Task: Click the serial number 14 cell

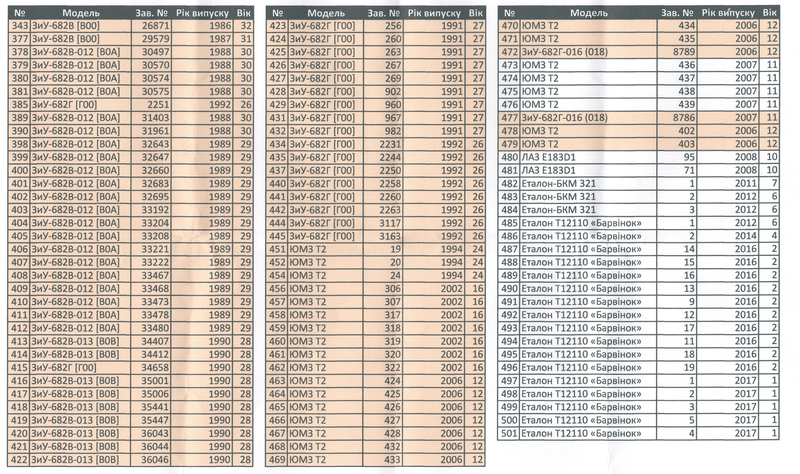Action: coord(678,250)
